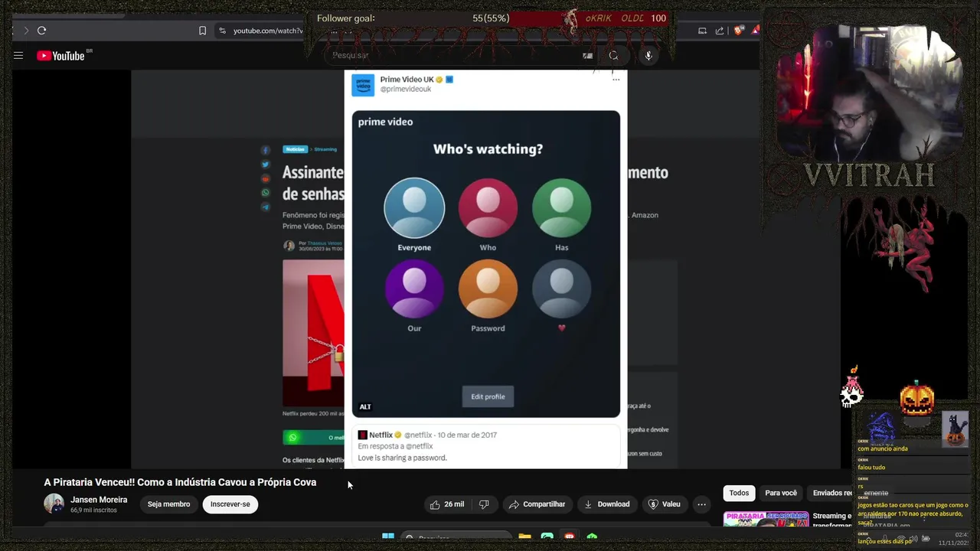The height and width of the screenshot is (551, 980).
Task: Select the Para você filter chip
Action: coord(781,493)
